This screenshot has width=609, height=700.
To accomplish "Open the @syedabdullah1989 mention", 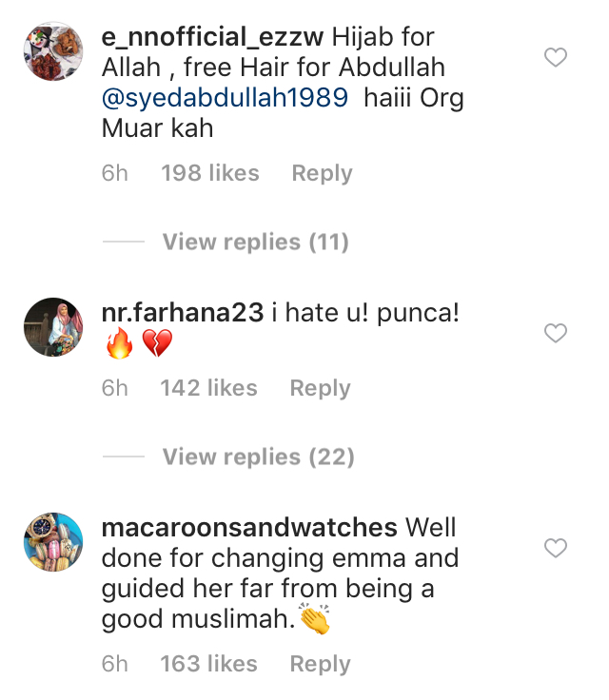I will coord(225,98).
